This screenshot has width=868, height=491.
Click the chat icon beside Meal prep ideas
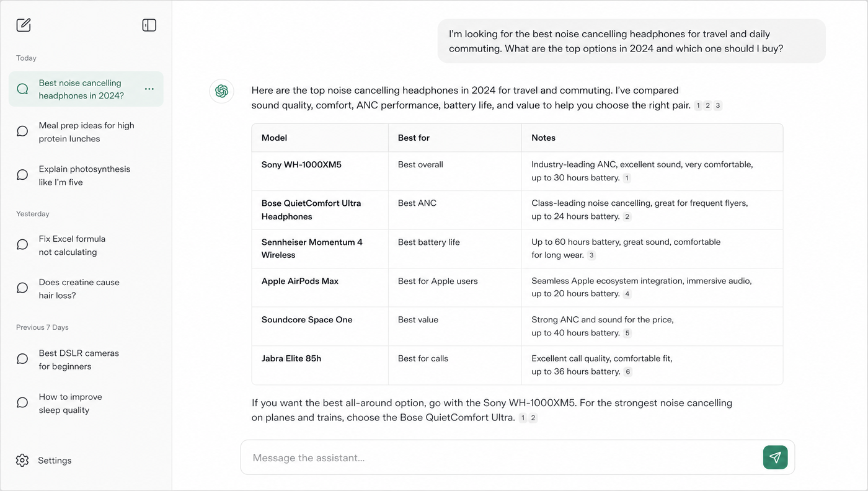[22, 131]
